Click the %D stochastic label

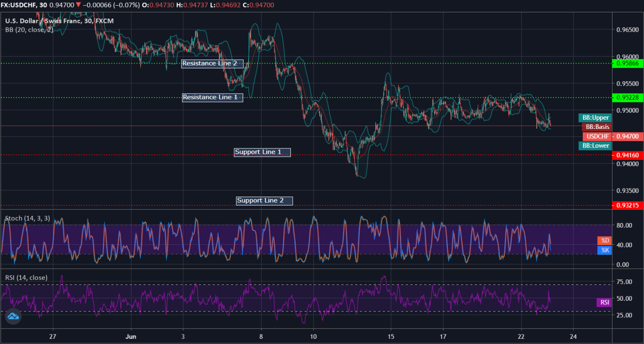pyautogui.click(x=605, y=240)
